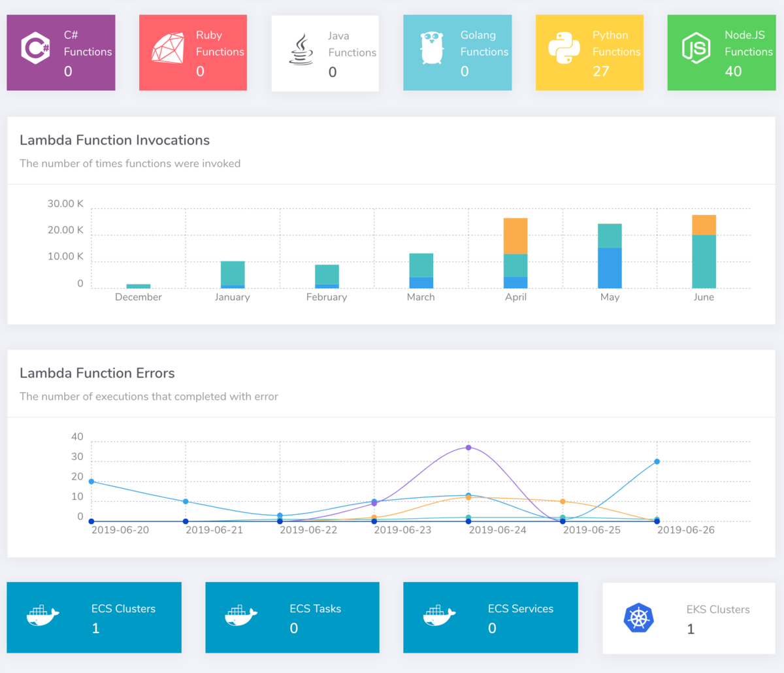Screen dimensions: 784x673
Task: Click the April month axis label
Action: 515,297
